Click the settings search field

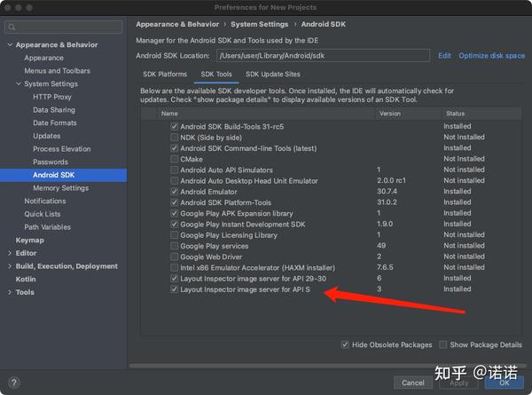tap(64, 27)
